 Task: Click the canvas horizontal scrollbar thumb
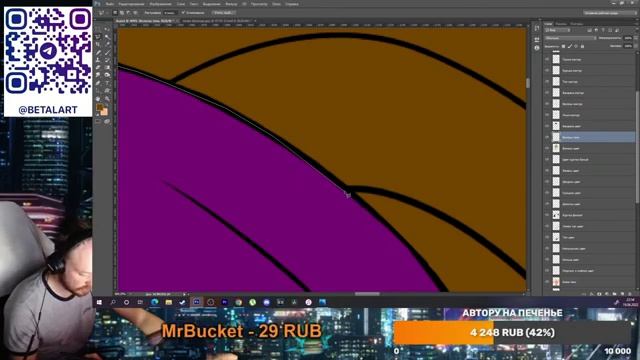[x=367, y=293]
